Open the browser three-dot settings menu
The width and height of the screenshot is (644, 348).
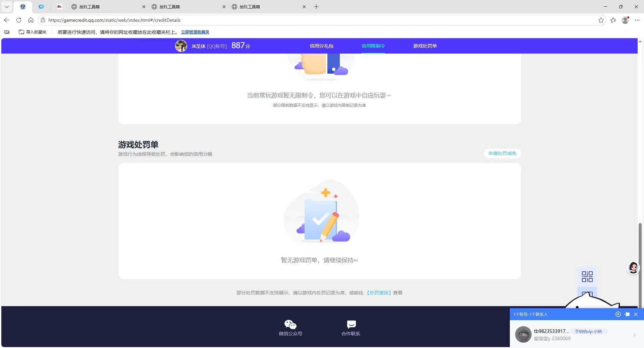click(637, 20)
